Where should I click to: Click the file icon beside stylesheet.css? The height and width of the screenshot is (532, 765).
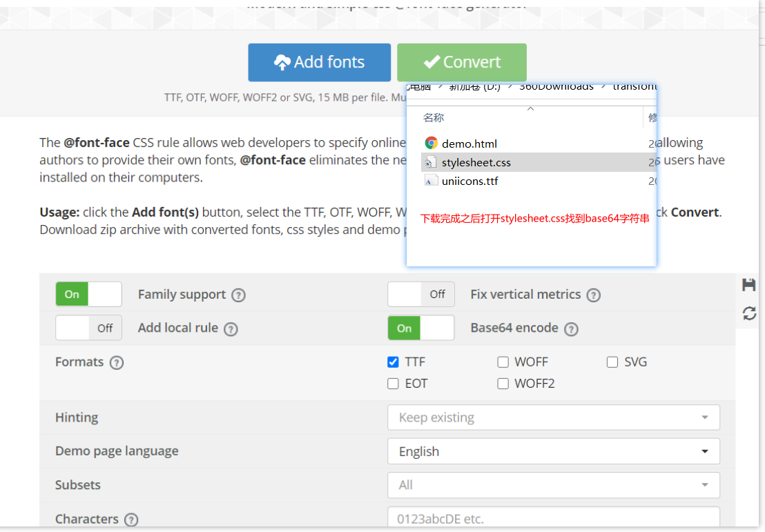pos(430,162)
